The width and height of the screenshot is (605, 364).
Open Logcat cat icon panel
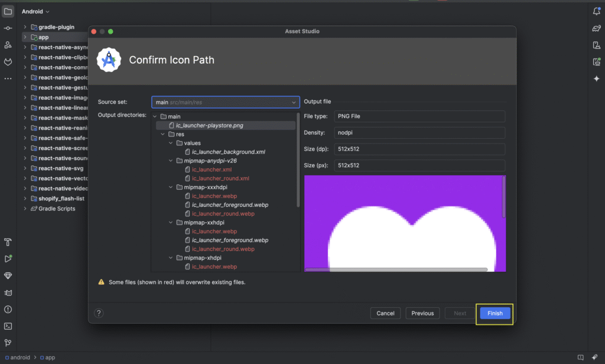[x=8, y=292]
